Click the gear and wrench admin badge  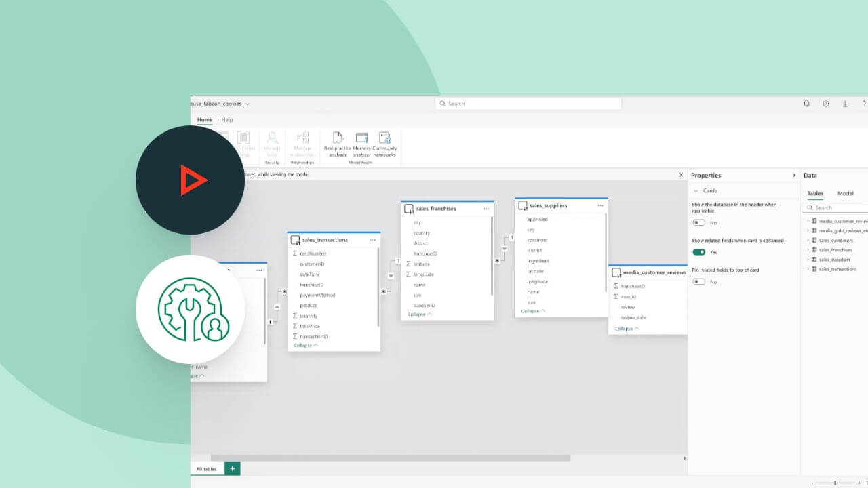[x=190, y=309]
